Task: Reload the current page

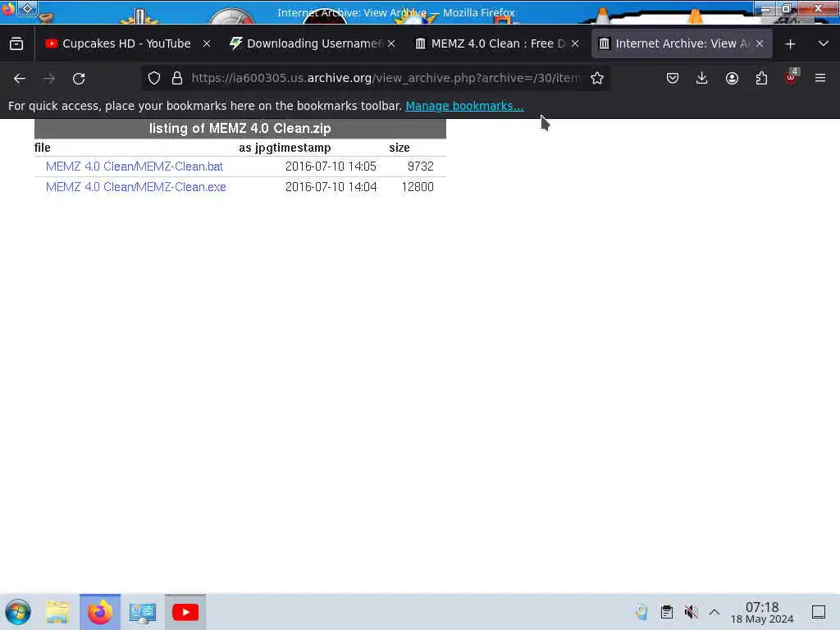Action: [x=79, y=79]
